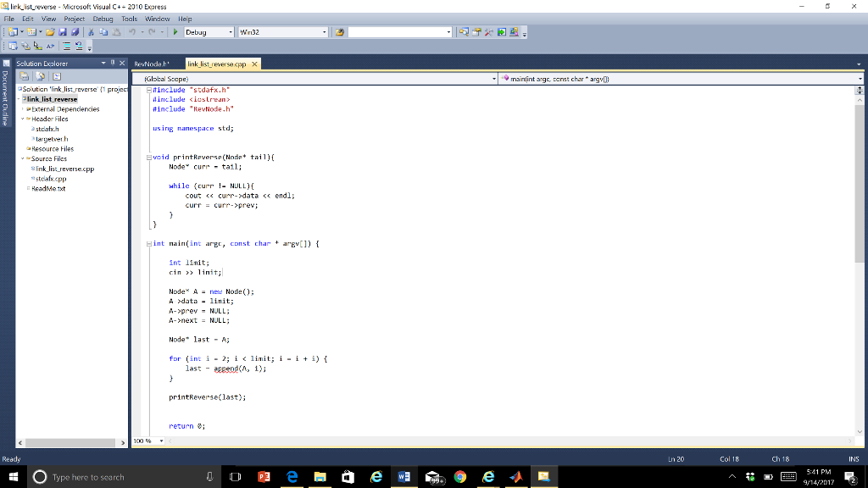868x488 pixels.
Task: Open the Win32 platform dropdown
Action: [x=323, y=33]
